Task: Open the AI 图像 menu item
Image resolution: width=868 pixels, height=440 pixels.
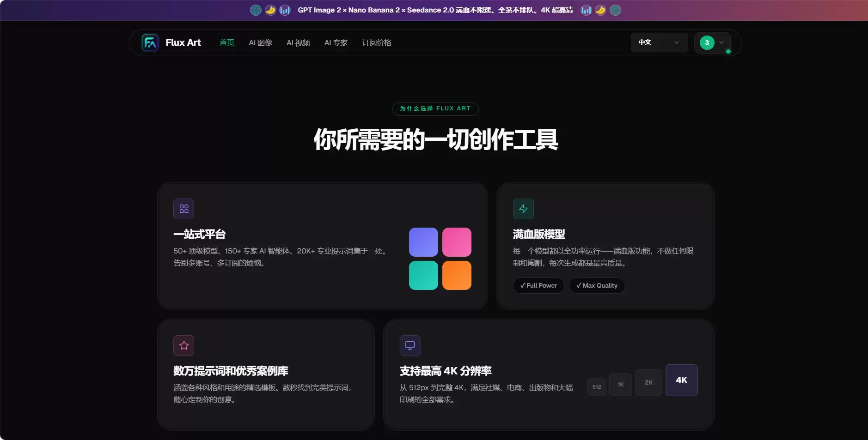Action: tap(260, 42)
